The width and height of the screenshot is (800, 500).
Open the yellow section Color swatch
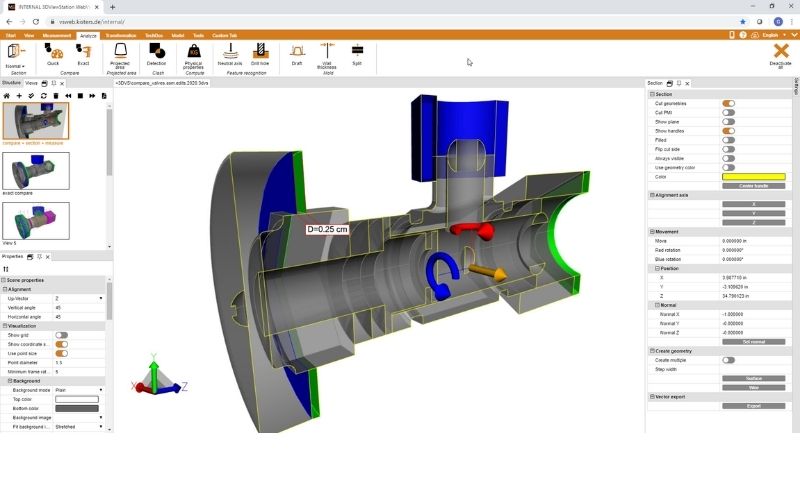pyautogui.click(x=754, y=177)
